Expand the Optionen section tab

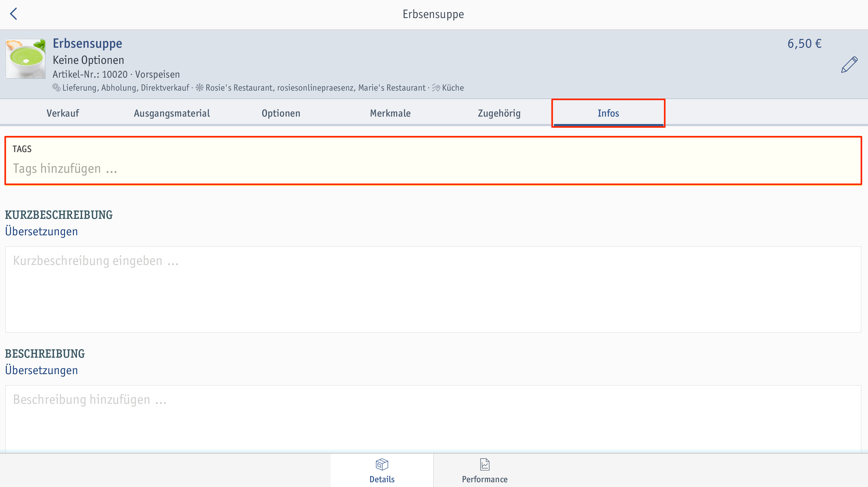(281, 113)
